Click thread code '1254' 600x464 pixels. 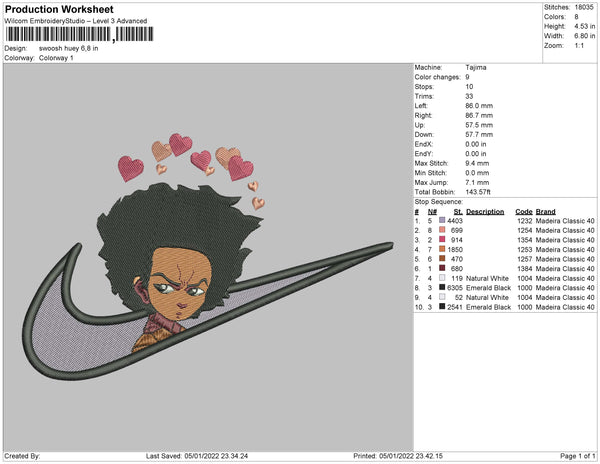(x=525, y=230)
